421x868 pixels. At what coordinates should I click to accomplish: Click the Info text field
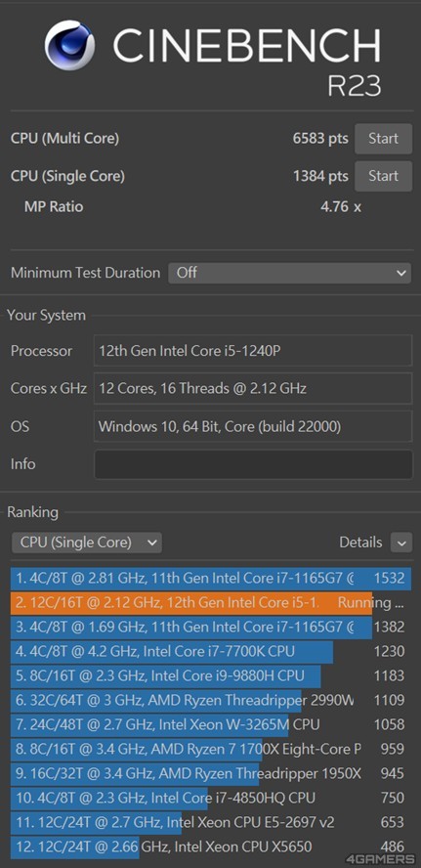point(253,464)
